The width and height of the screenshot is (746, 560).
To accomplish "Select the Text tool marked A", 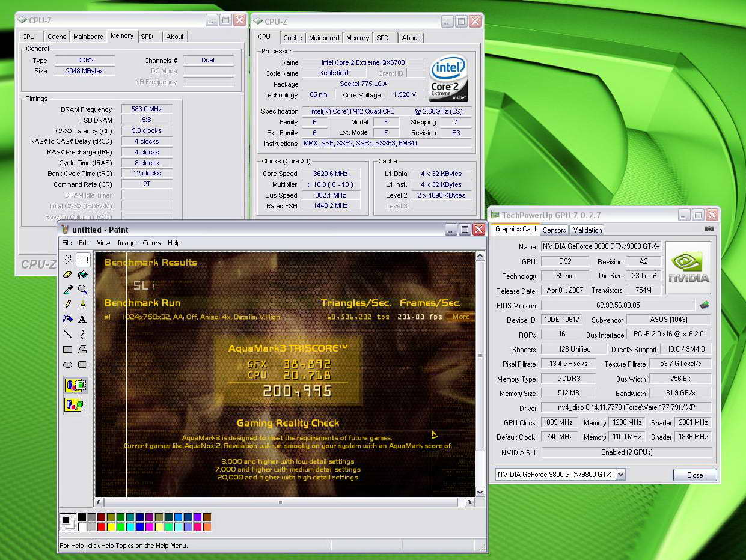I will 83,320.
